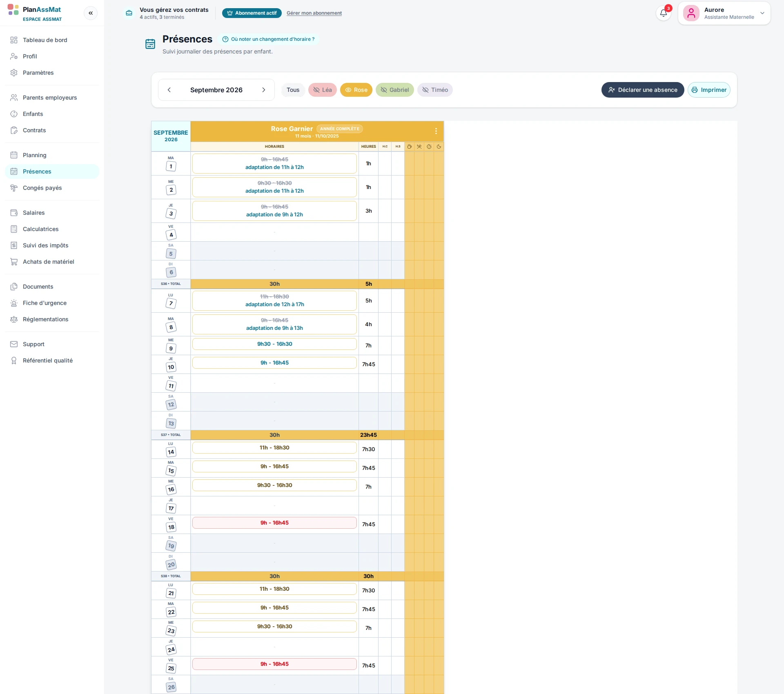Click the Achats de matériel cart icon
784x694 pixels.
[x=14, y=262]
